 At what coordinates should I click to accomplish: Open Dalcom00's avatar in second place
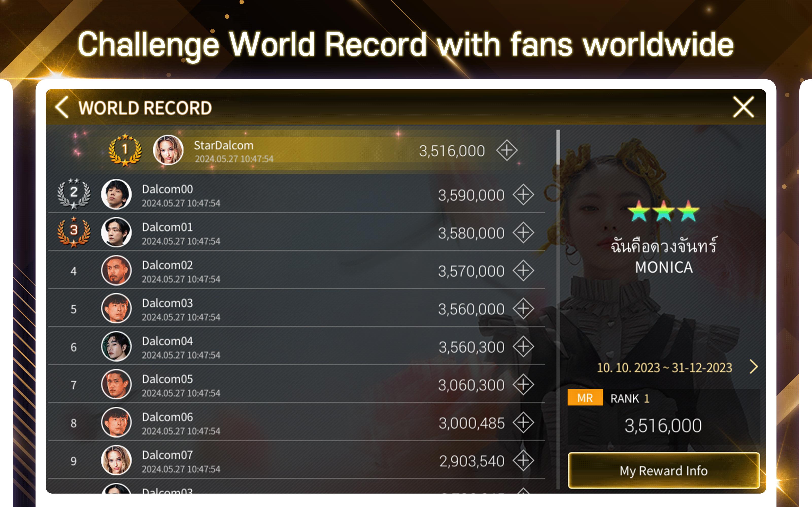click(116, 194)
